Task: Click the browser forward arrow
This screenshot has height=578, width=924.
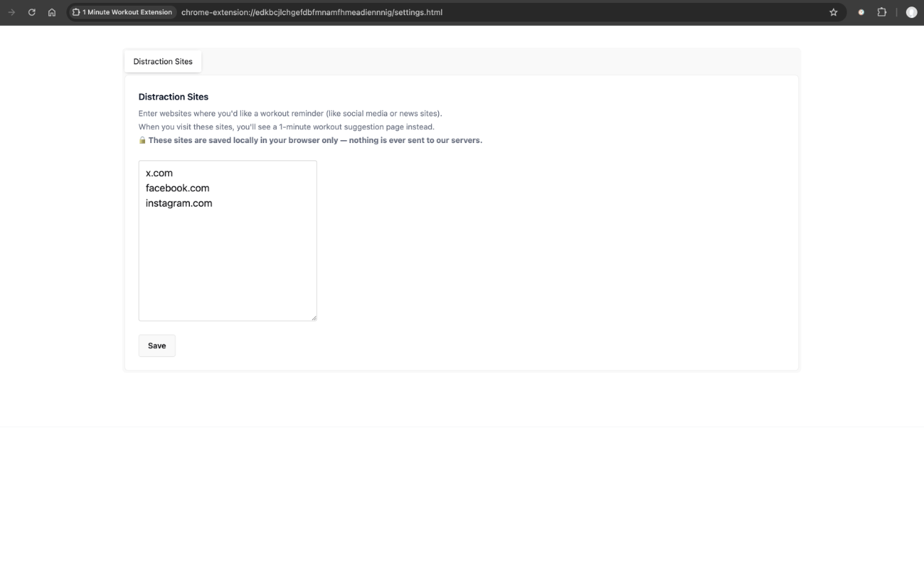Action: [x=12, y=12]
